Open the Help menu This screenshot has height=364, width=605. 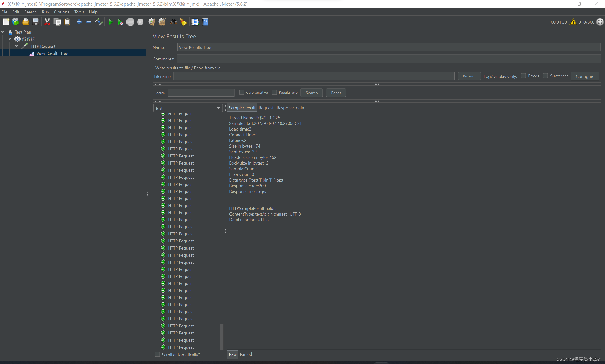pyautogui.click(x=93, y=12)
